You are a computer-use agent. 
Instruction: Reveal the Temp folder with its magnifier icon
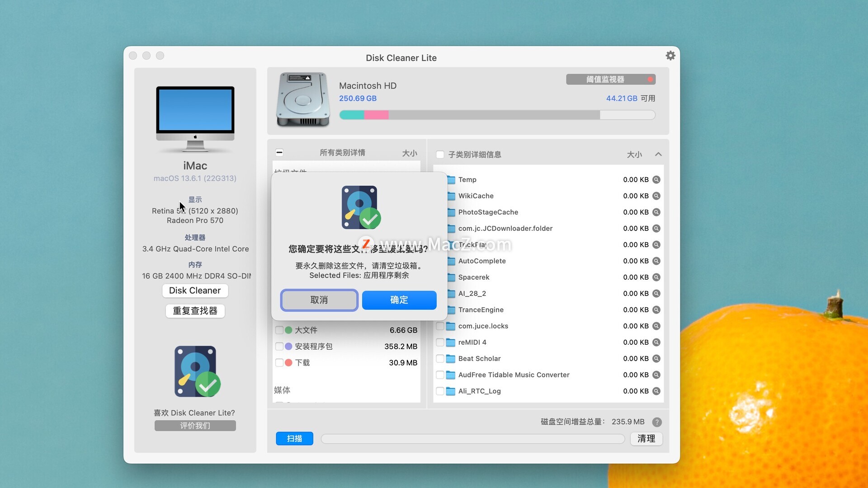click(656, 180)
